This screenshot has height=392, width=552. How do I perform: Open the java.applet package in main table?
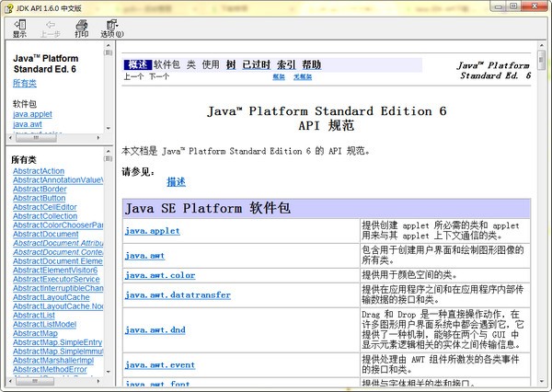click(152, 230)
